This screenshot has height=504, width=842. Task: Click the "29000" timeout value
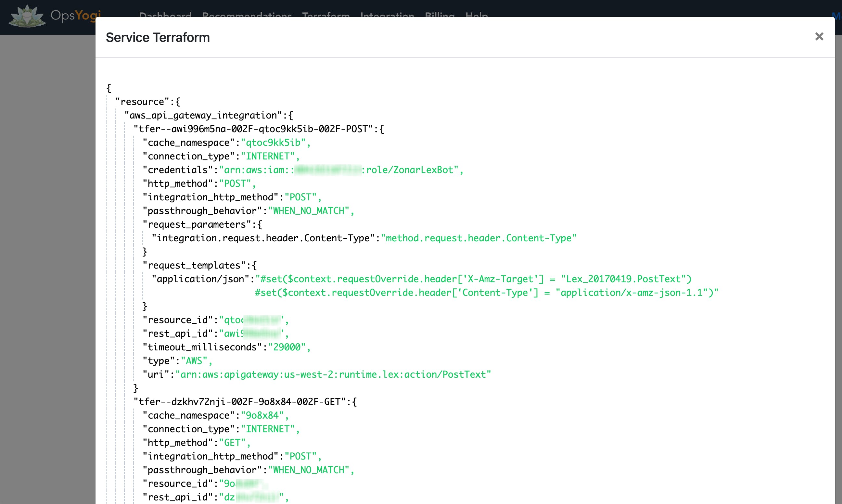287,347
